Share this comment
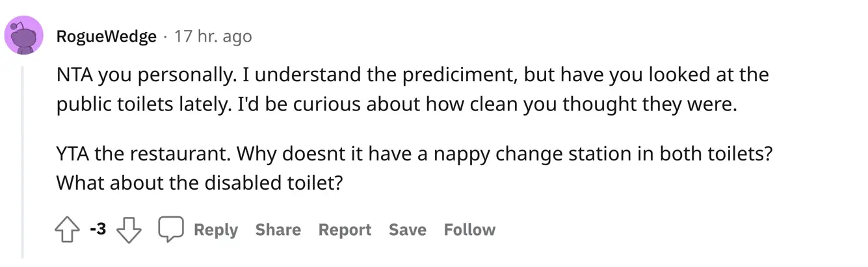 [278, 230]
